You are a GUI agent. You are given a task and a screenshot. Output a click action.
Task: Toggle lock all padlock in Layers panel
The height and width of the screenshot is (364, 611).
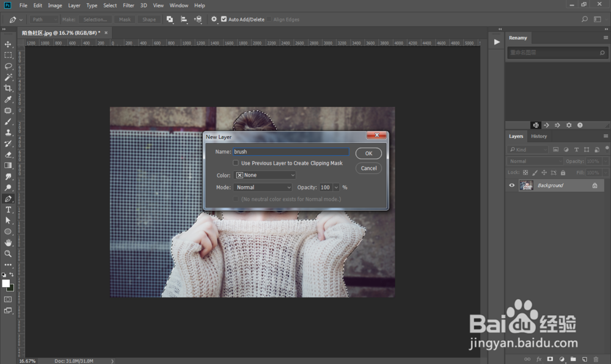[x=563, y=172]
